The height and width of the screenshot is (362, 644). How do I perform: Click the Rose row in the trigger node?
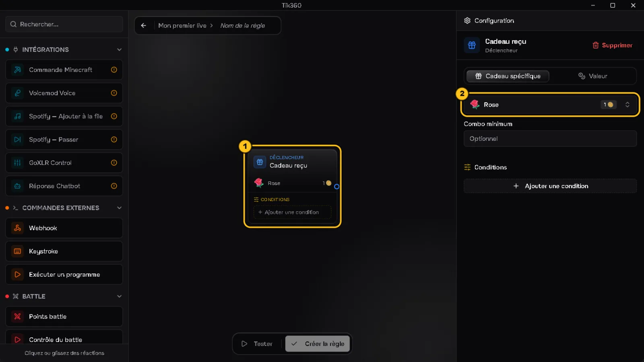coord(292,183)
